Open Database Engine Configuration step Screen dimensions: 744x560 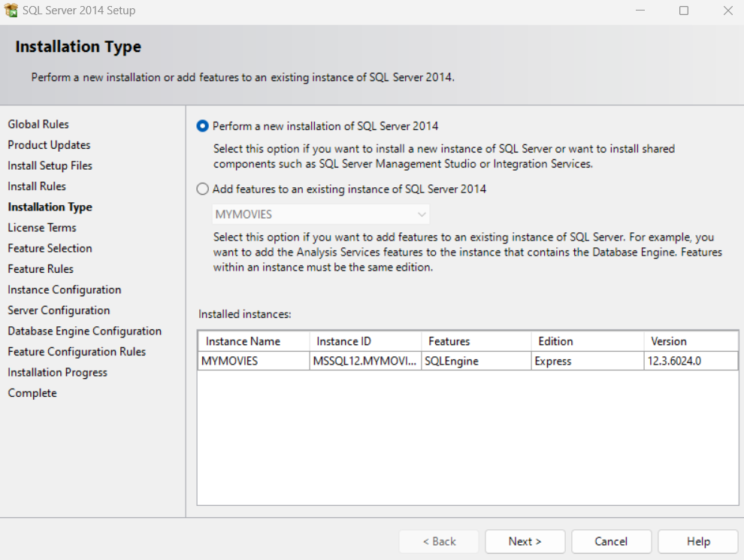84,331
